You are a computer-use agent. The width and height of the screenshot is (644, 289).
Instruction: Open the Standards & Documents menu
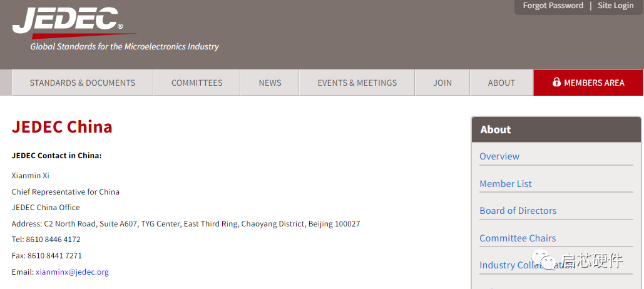[x=83, y=83]
